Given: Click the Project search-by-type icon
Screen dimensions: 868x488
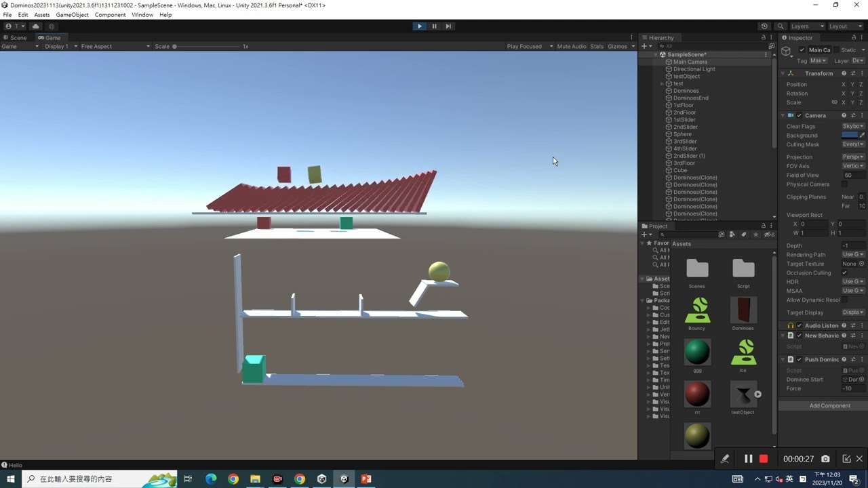Looking at the screenshot, I should [732, 235].
